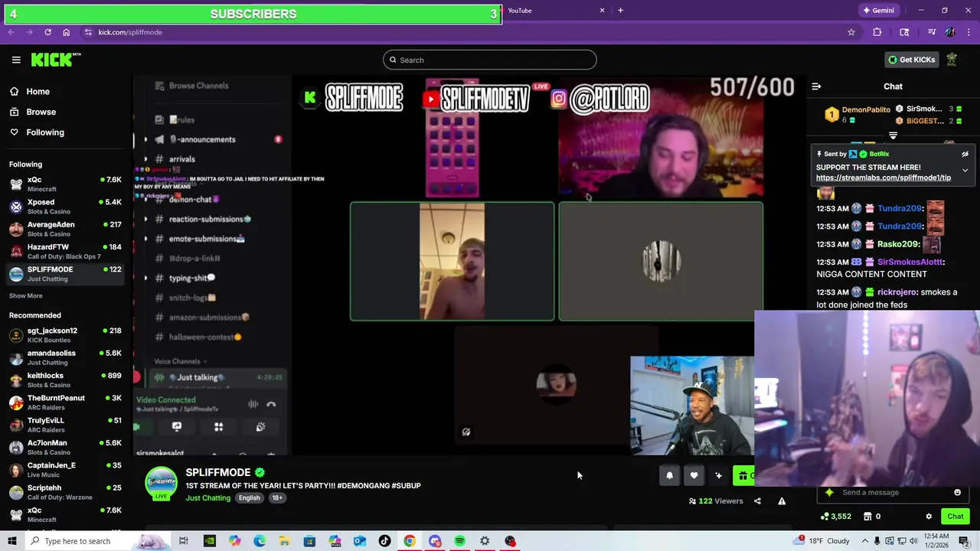980x551 pixels.
Task: Click username Rasko209 in chat
Action: 898,244
